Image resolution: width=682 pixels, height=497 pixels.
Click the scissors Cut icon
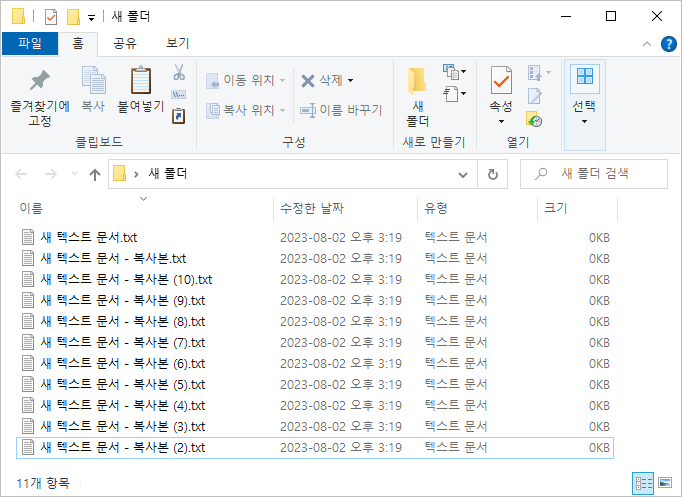(179, 73)
